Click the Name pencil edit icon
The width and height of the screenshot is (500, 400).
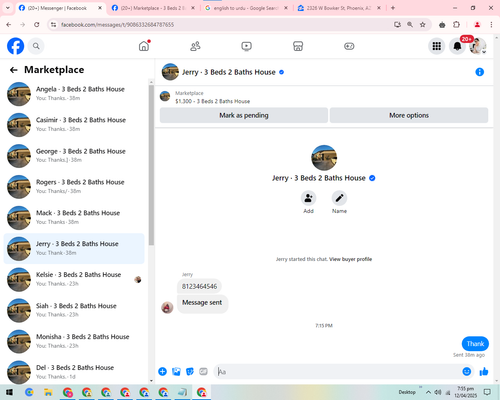tap(339, 198)
